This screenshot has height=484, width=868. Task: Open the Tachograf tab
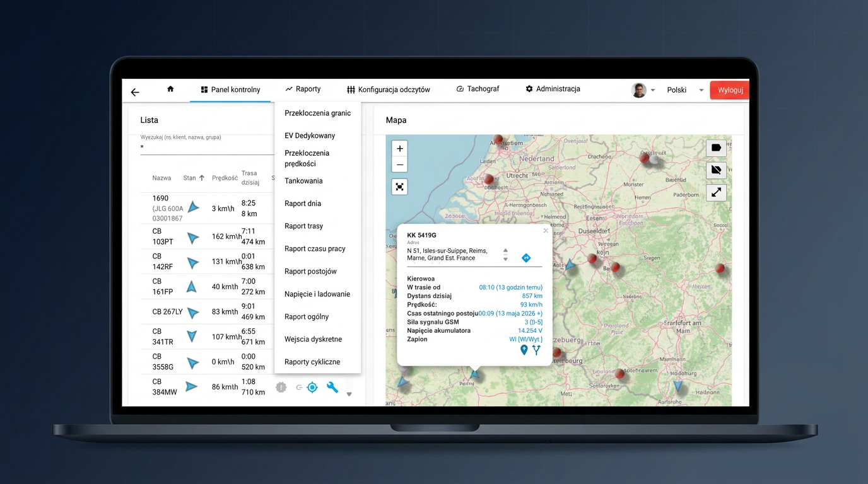coord(478,89)
